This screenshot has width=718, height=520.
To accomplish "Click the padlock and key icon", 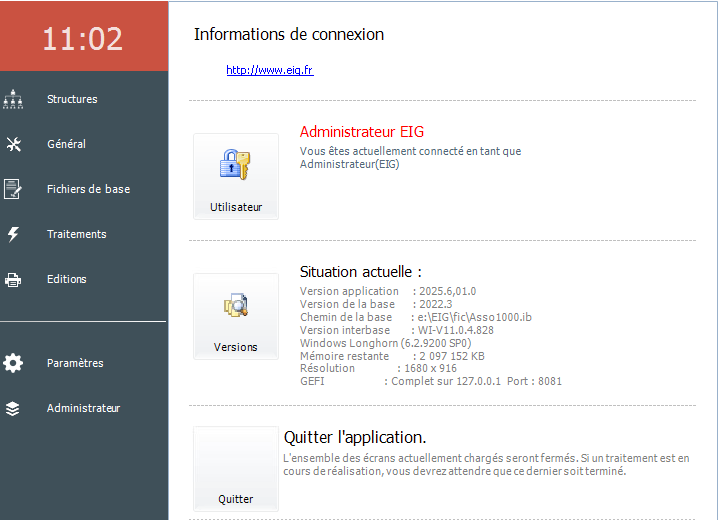I will pos(236,165).
